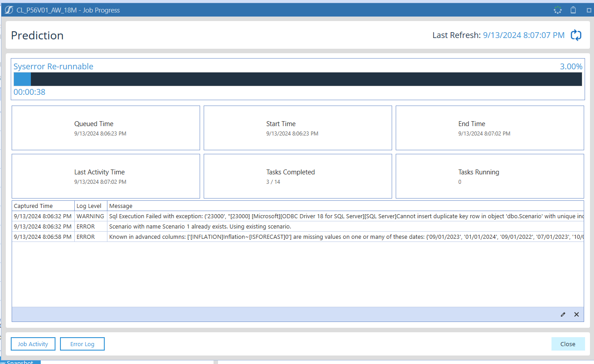Open the Job Activity view
The width and height of the screenshot is (594, 364).
(x=33, y=344)
